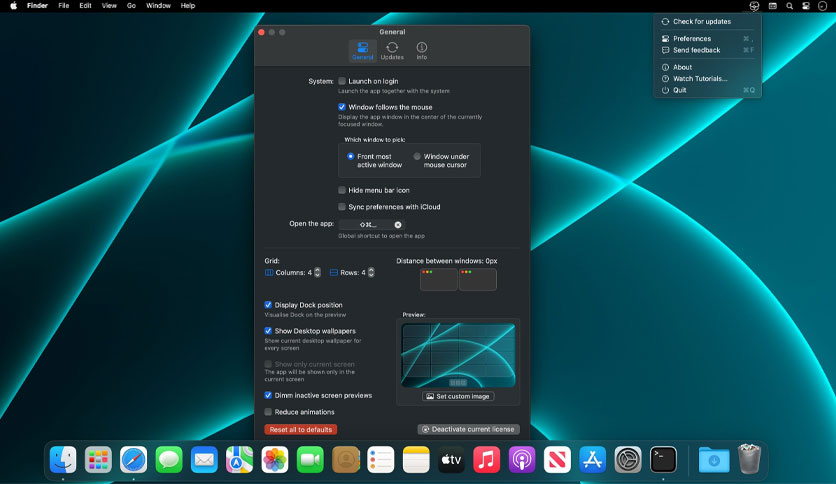Open Notes from the Dock
This screenshot has height=484, width=836.
tap(416, 459)
